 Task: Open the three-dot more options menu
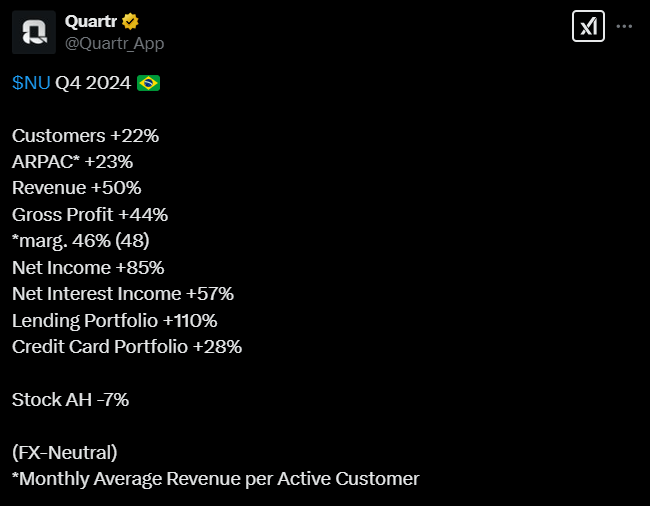point(625,27)
